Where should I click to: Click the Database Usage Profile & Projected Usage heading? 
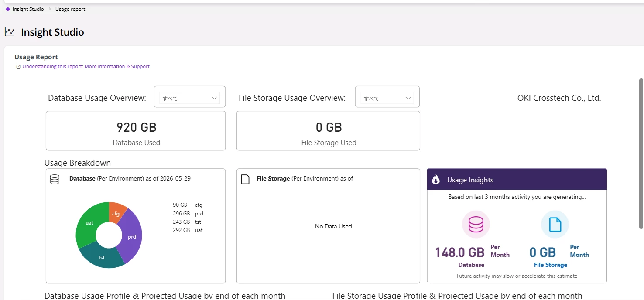(165, 296)
